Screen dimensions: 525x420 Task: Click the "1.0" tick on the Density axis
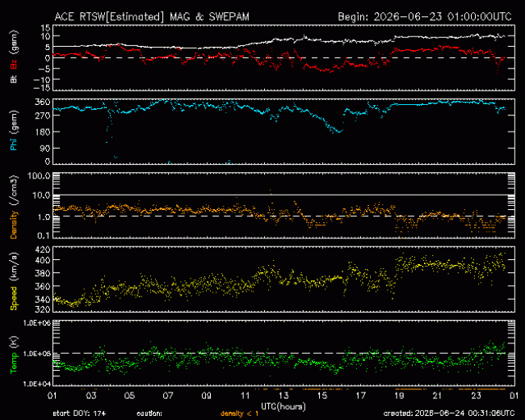coord(44,217)
